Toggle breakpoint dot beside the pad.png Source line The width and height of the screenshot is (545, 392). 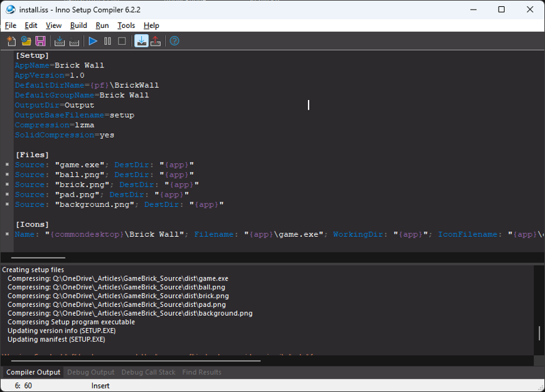7,195
